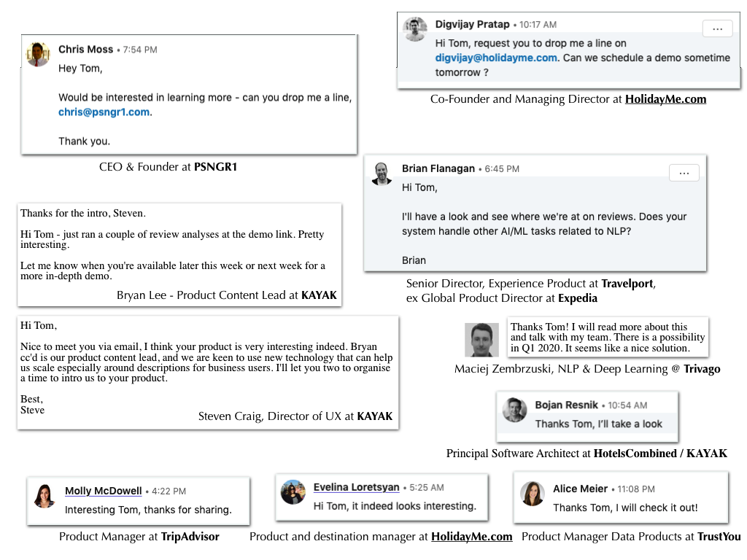Click Alice Meier's profile avatar
The width and height of the screenshot is (747, 560).
[532, 494]
